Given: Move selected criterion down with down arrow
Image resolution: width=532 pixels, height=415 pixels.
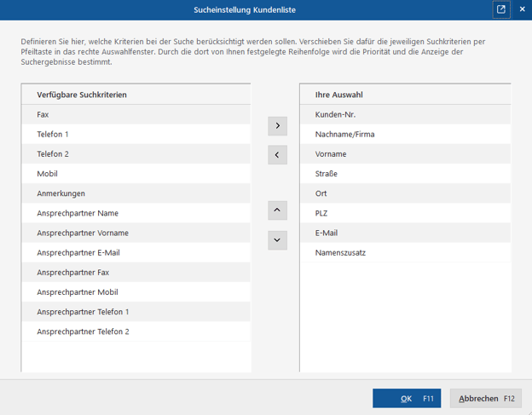Looking at the screenshot, I should pos(277,239).
